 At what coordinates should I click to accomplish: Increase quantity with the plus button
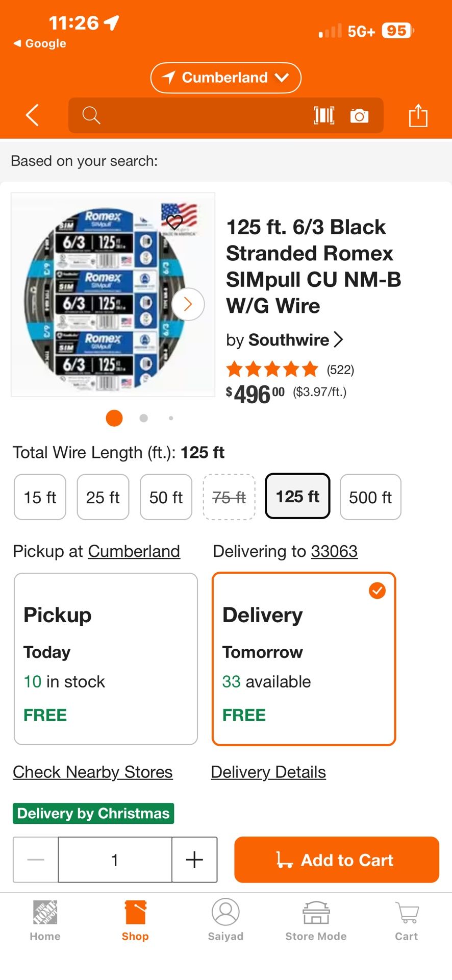[194, 860]
